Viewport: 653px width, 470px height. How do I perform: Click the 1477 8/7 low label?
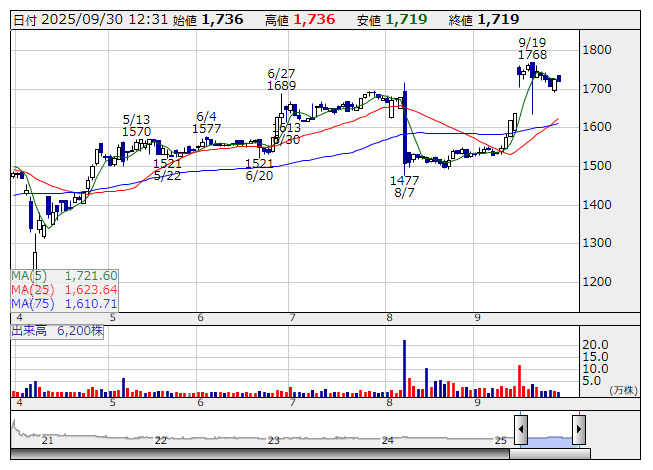tap(404, 187)
